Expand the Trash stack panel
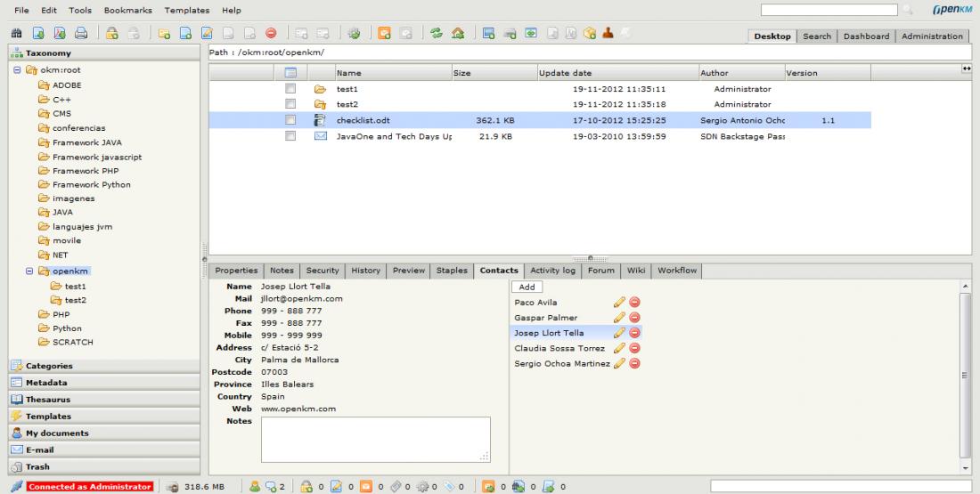Viewport: 980px width, 494px height. pyautogui.click(x=104, y=467)
